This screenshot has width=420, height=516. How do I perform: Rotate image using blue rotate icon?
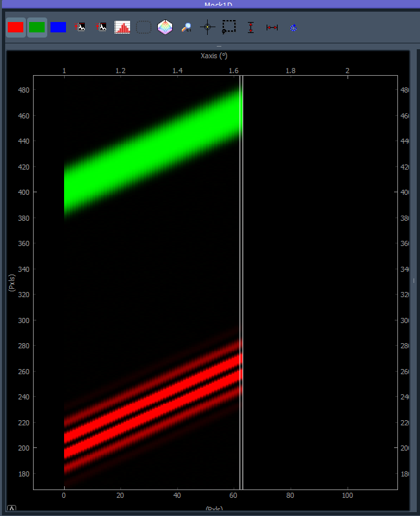tap(293, 28)
